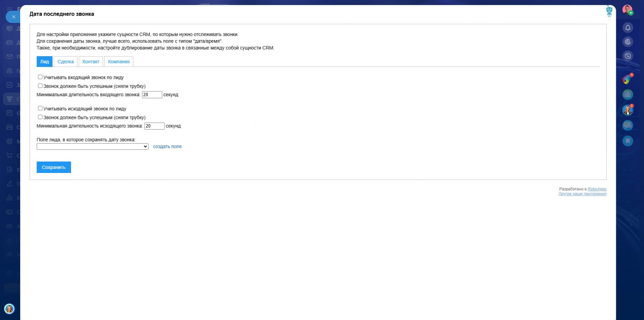The width and height of the screenshot is (644, 320).
Task: Switch to the Компания tab
Action: 119,62
